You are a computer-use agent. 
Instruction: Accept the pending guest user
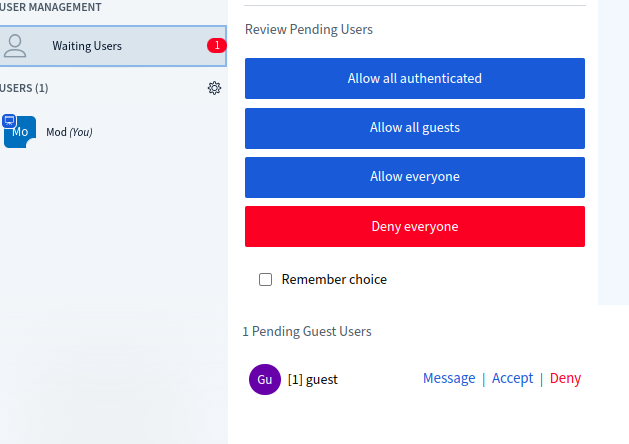[x=512, y=378]
